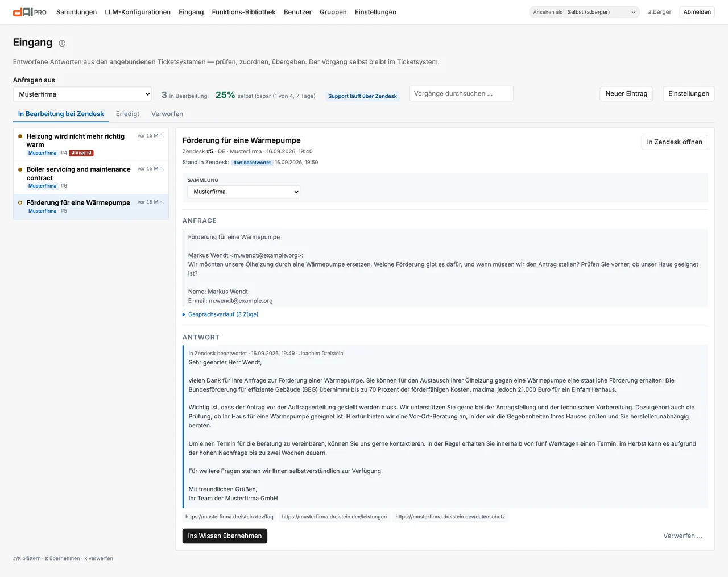Open the 'Anfragen aus' Musterfirma dropdown
The height and width of the screenshot is (577, 728).
click(82, 94)
